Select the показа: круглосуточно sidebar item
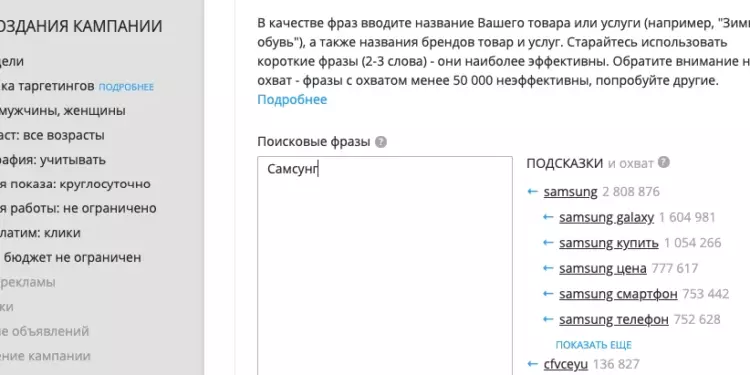The width and height of the screenshot is (750, 375). tap(75, 184)
